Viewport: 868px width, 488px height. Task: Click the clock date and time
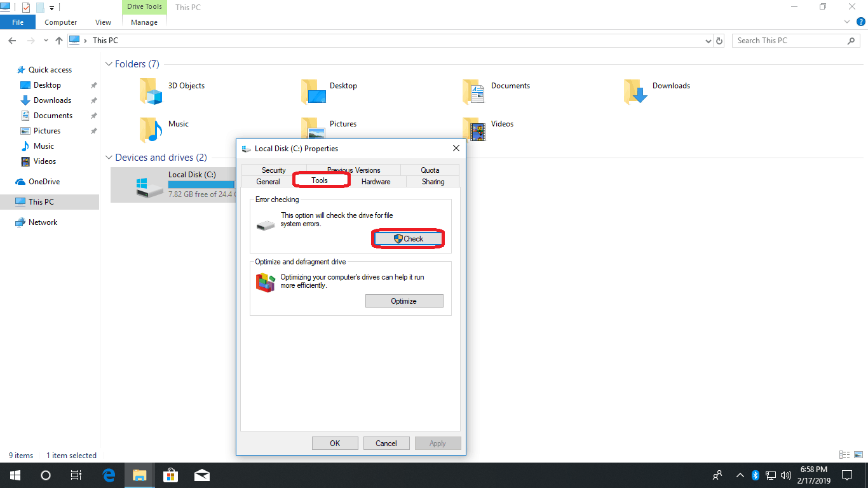point(814,475)
